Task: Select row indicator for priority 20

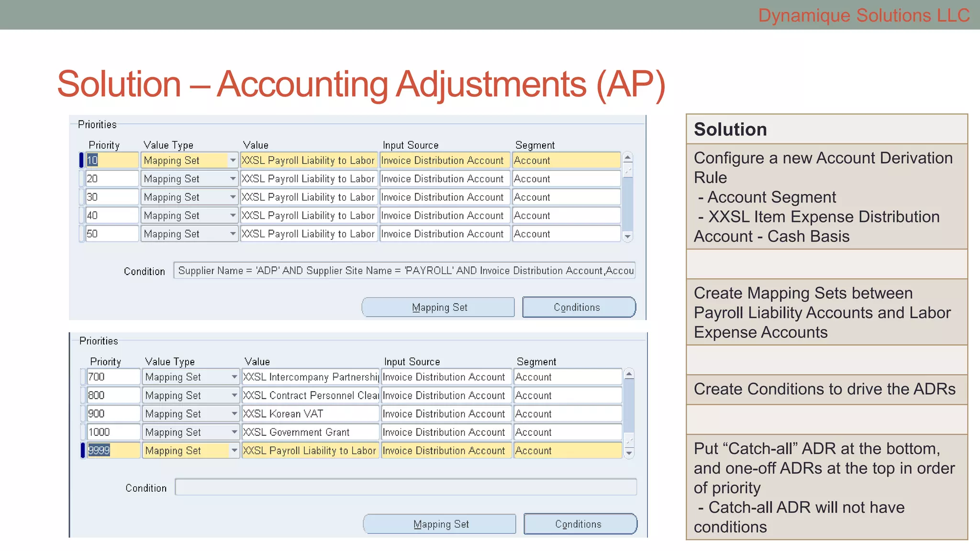Action: pos(82,179)
